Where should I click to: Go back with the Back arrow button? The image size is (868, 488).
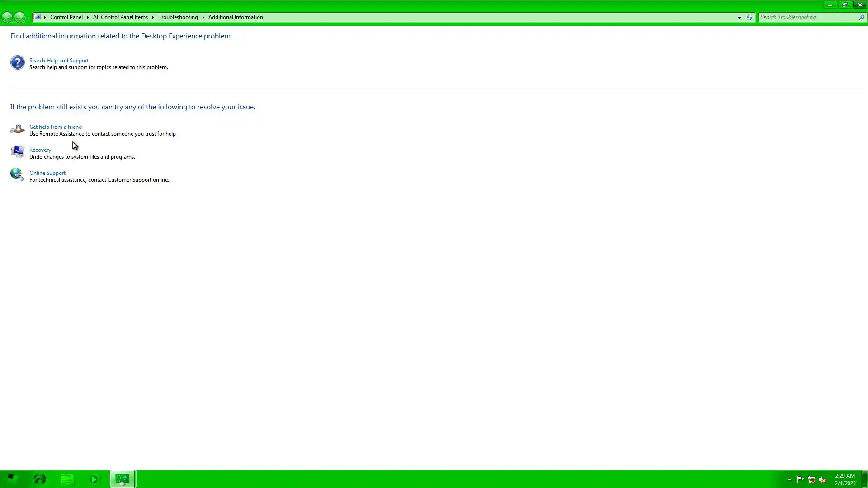7,17
